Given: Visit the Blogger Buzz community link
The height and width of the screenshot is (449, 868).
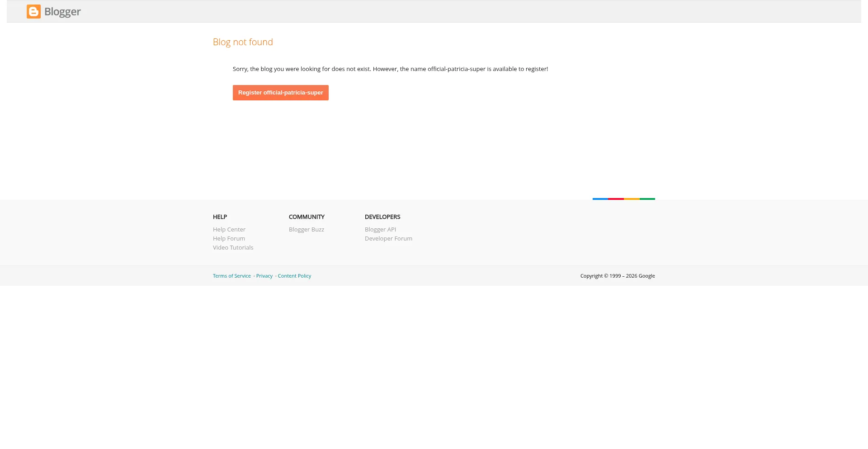Looking at the screenshot, I should [306, 230].
